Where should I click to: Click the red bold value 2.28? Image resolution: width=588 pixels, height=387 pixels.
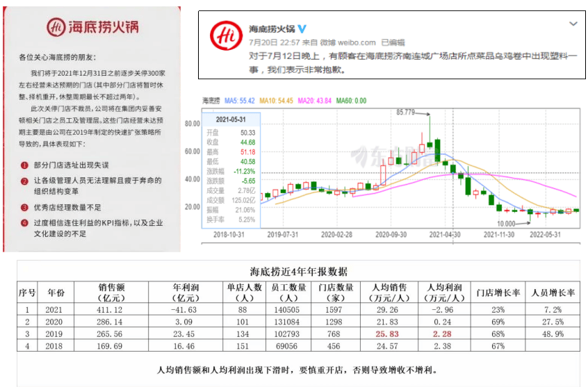click(443, 334)
